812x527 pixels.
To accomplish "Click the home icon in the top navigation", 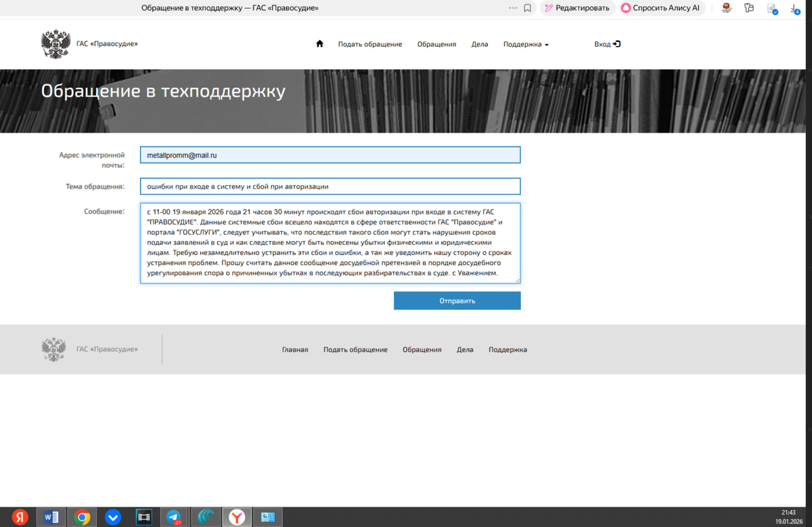I will click(x=319, y=44).
